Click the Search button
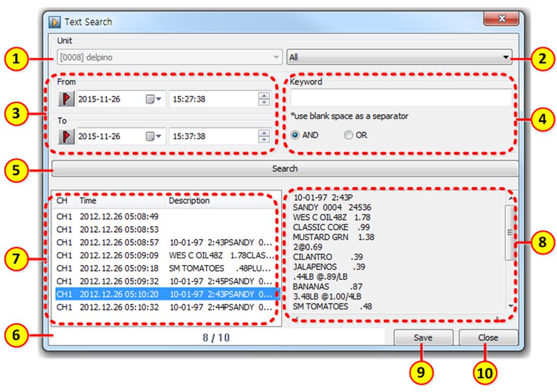557x392 pixels. (285, 169)
